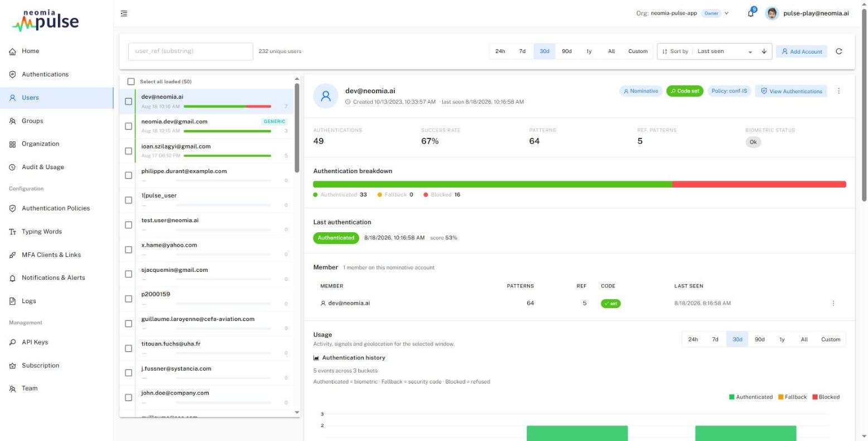Click the Team icon in sidebar
868x441 pixels.
coord(12,389)
